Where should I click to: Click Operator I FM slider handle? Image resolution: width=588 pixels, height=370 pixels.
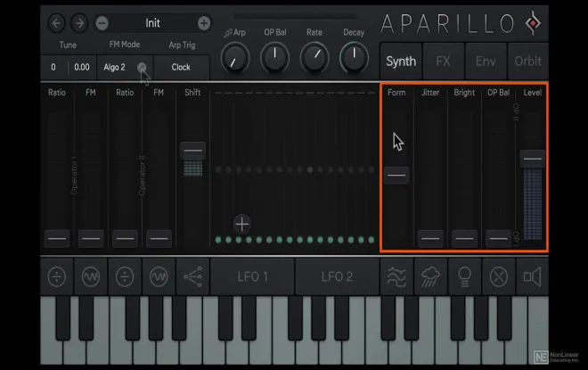pos(91,238)
